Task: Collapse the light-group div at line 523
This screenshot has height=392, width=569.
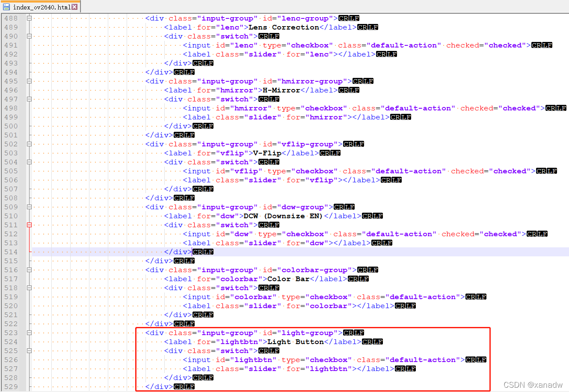Action: tap(29, 333)
